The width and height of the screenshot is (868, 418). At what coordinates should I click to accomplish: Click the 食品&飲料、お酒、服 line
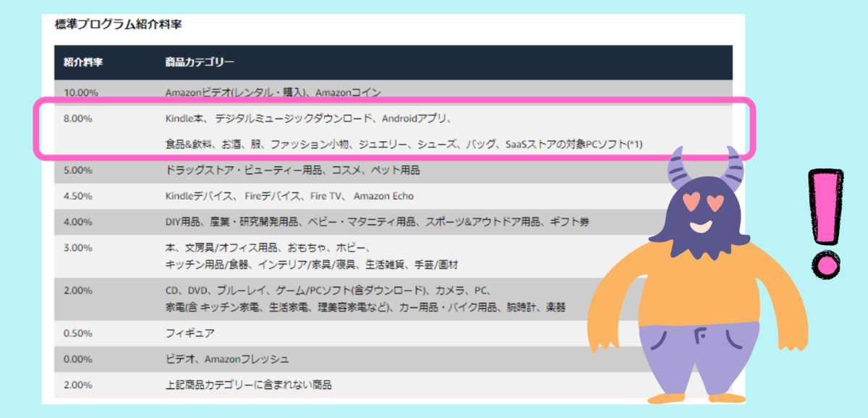[x=404, y=145]
